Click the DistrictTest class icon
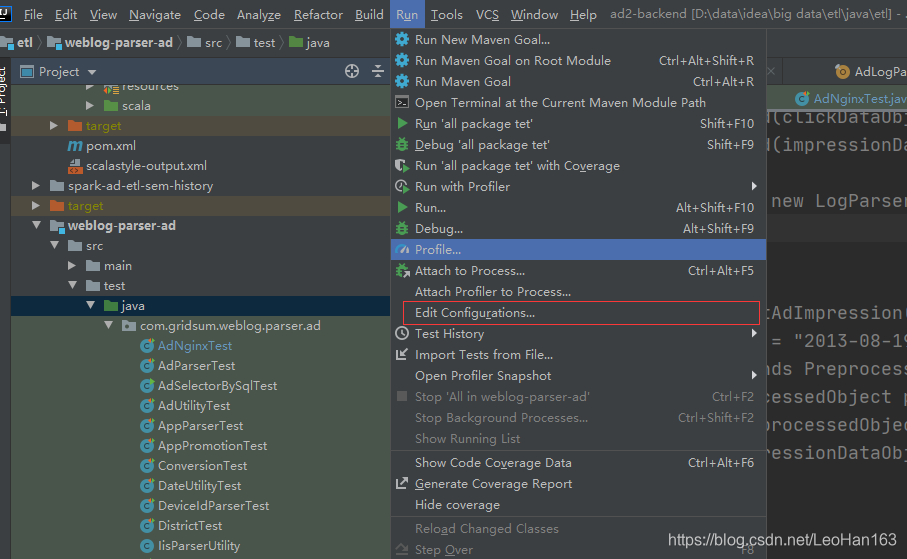This screenshot has width=907, height=559. [148, 525]
